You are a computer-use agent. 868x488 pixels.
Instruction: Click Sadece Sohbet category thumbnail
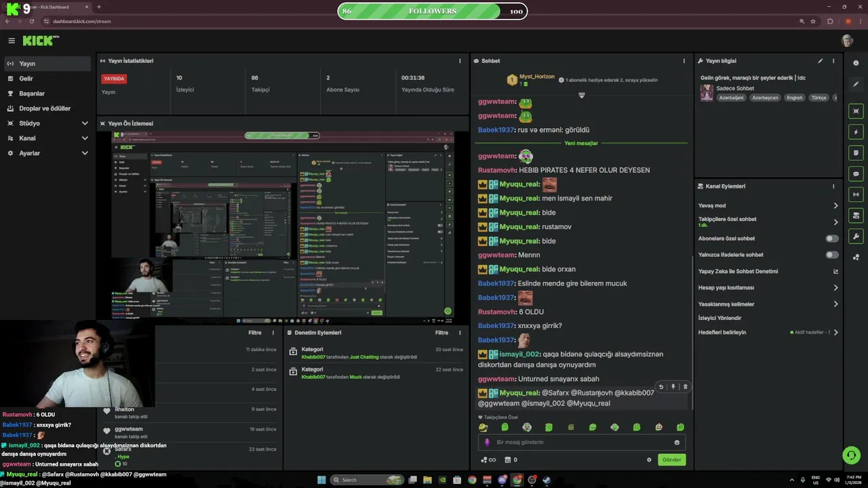[x=707, y=93]
